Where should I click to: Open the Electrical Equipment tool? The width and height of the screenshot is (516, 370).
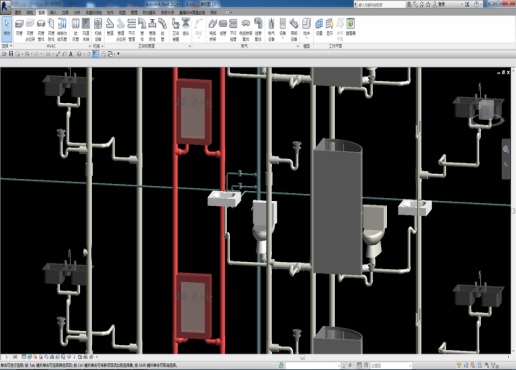[271, 29]
